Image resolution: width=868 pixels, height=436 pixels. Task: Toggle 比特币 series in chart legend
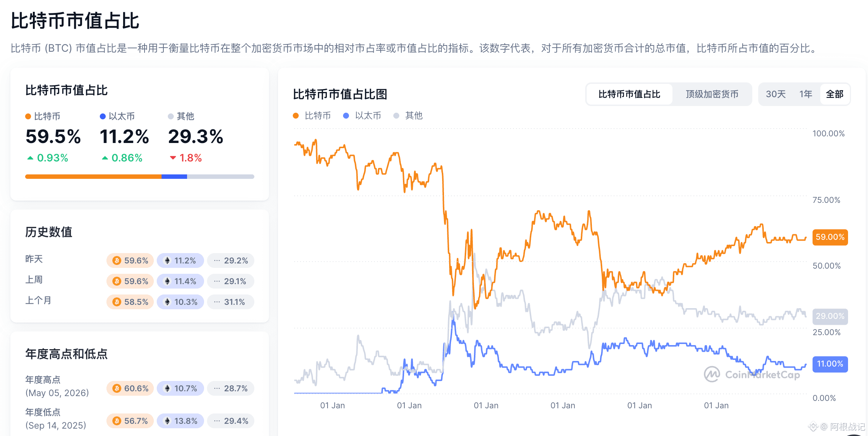pos(312,116)
